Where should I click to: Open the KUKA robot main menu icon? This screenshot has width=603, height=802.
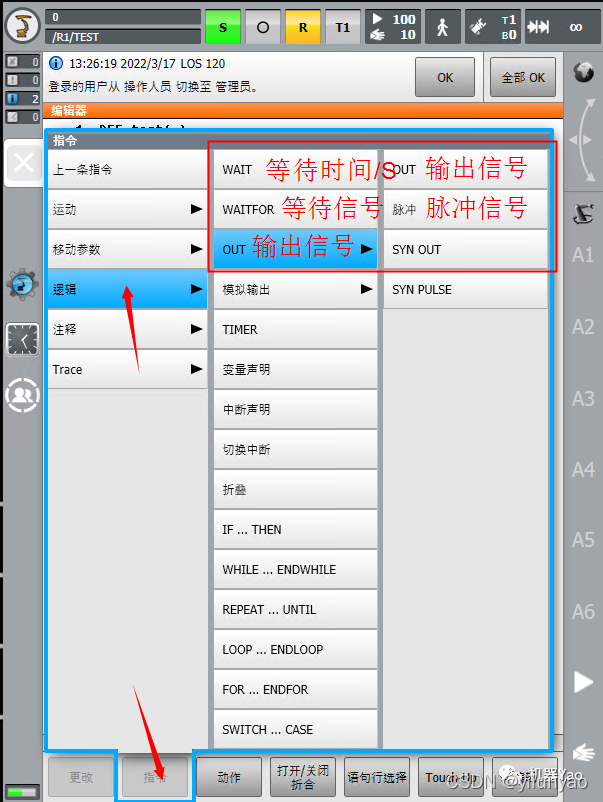pos(22,27)
